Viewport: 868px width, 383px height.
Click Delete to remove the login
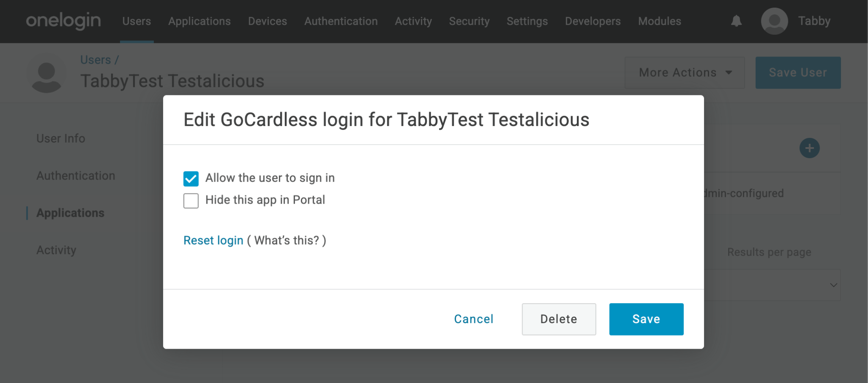[x=558, y=319]
